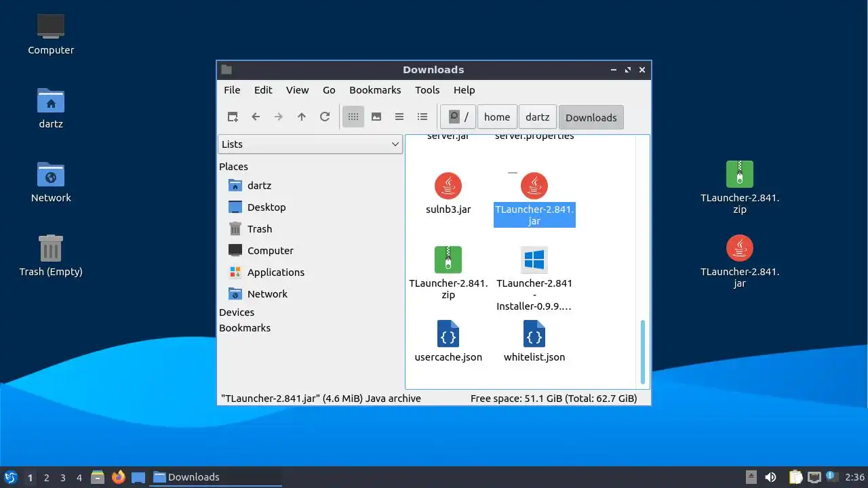Open network connection tray icon
Screen dimensions: 868x488
[814, 477]
